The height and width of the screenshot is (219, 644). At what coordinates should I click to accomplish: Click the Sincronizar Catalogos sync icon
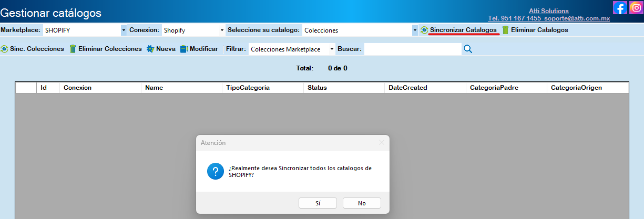tap(424, 30)
